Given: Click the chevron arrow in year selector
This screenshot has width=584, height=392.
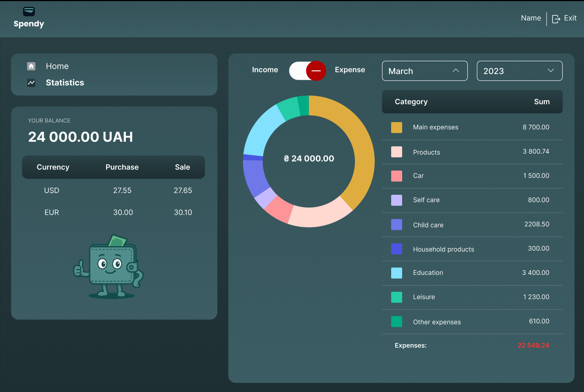Looking at the screenshot, I should pos(550,71).
